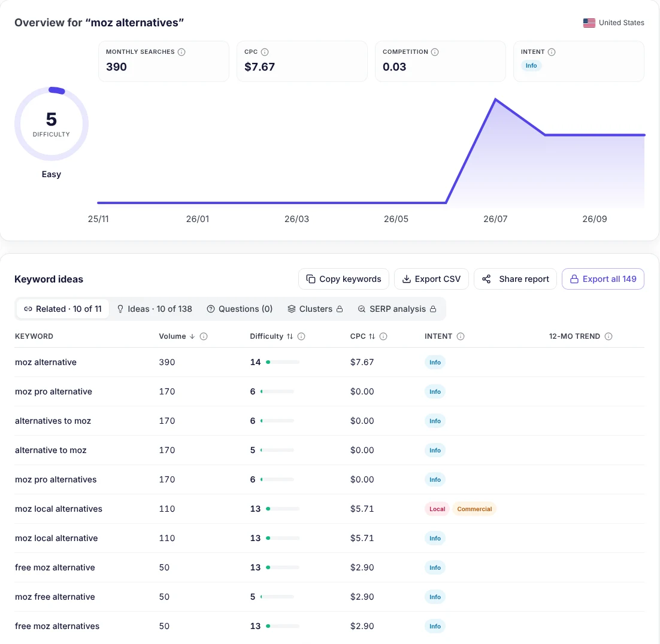The height and width of the screenshot is (644, 660).
Task: Click the lock icon on SERP analysis tab
Action: (x=432, y=309)
